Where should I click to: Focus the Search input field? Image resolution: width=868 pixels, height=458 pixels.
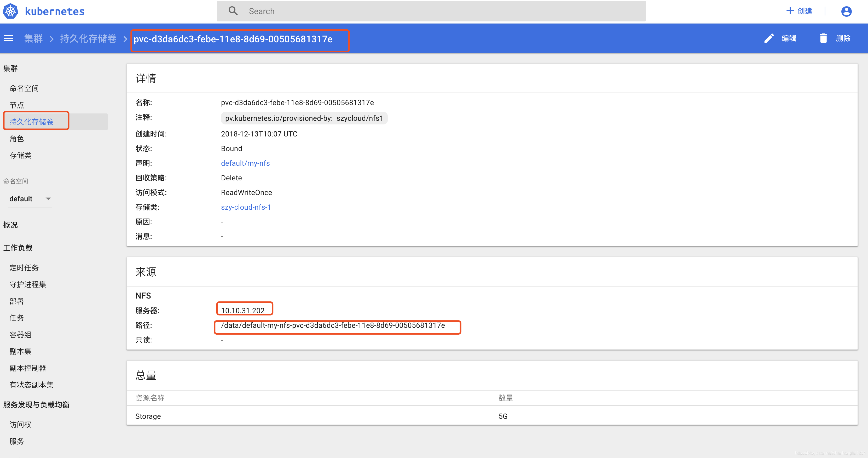tap(431, 11)
